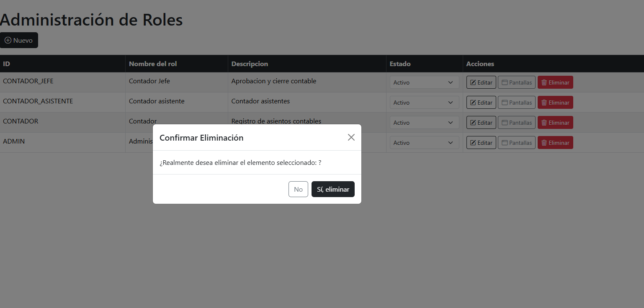Edit the Contador asistente role

(481, 102)
